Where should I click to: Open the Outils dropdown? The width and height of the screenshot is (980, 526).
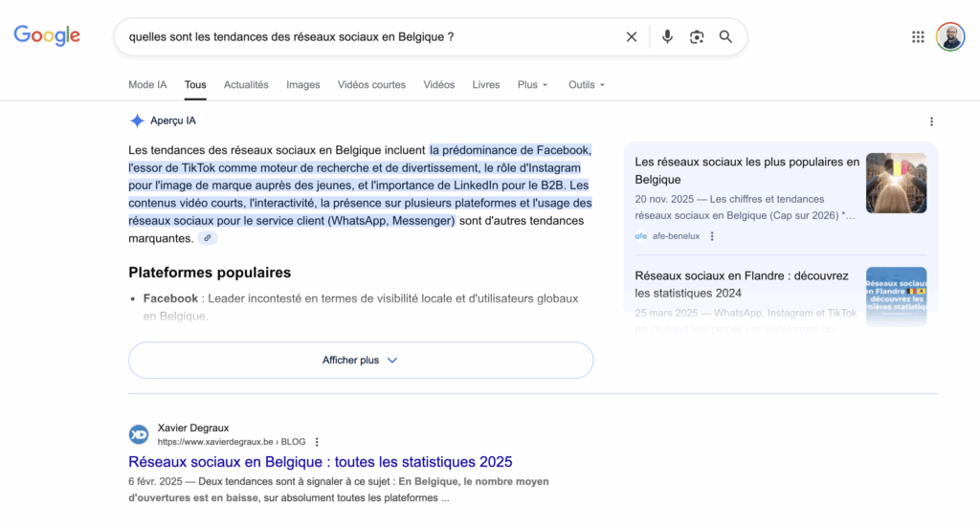coord(586,85)
